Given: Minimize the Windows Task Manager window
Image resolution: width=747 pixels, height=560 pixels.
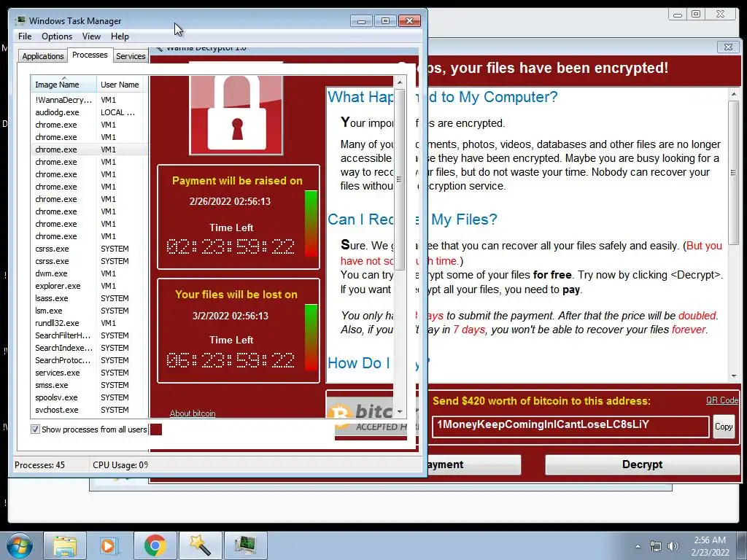Looking at the screenshot, I should click(361, 21).
